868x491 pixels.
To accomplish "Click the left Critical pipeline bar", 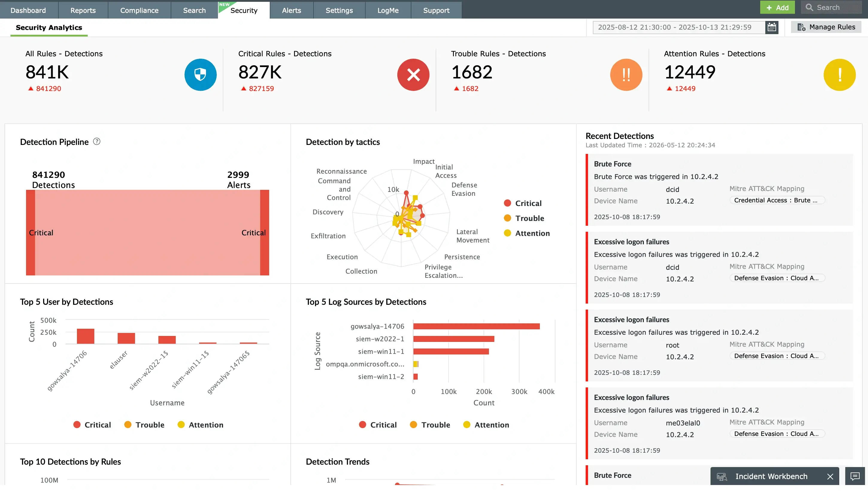I will point(30,233).
